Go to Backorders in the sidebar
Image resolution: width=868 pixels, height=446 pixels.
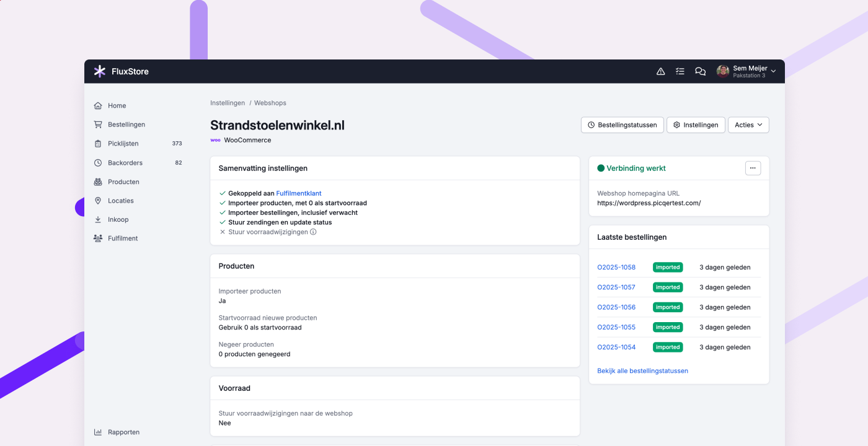coord(125,163)
